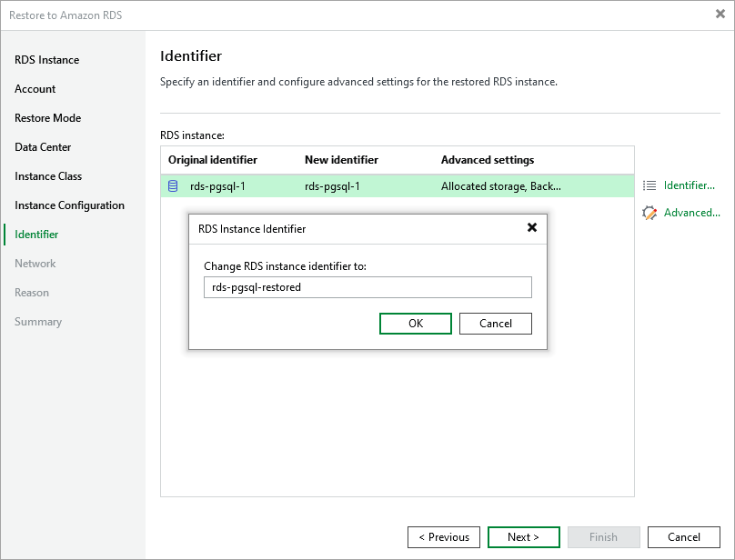Click the Identifier... link
Screen dimensions: 735x560
tap(690, 185)
